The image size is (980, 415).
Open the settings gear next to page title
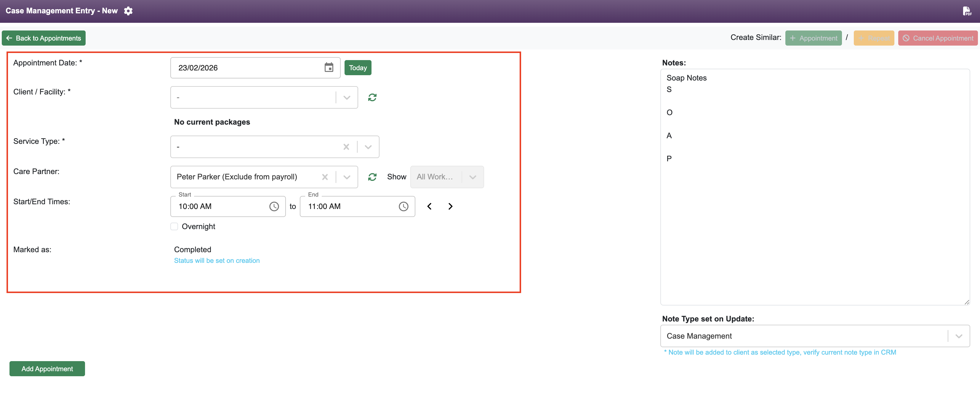[128, 11]
